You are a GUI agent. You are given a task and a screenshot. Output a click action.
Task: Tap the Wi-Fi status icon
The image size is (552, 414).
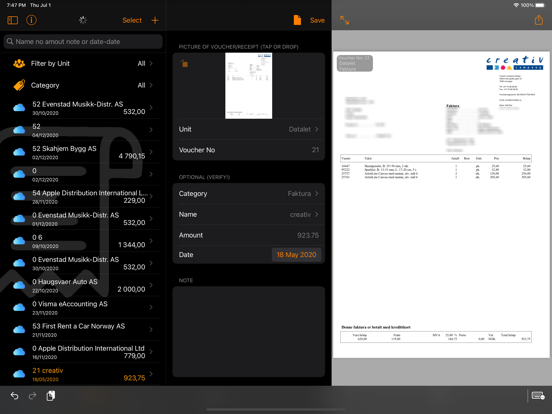(516, 5)
